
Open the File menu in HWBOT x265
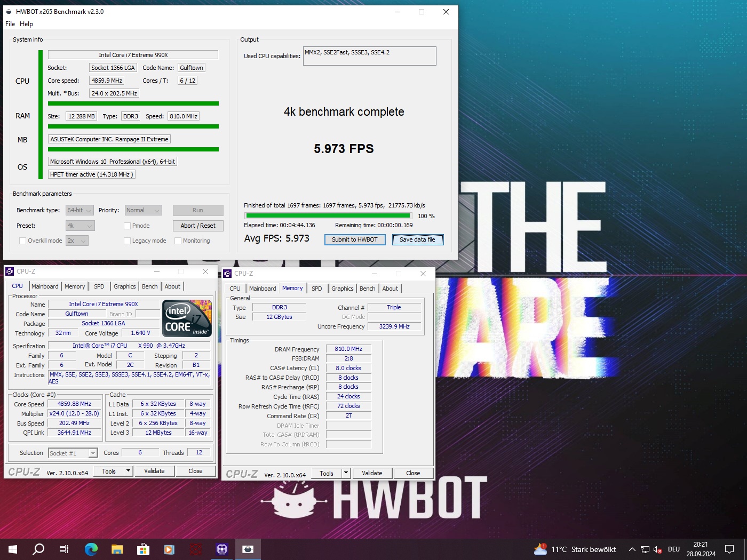pos(10,24)
